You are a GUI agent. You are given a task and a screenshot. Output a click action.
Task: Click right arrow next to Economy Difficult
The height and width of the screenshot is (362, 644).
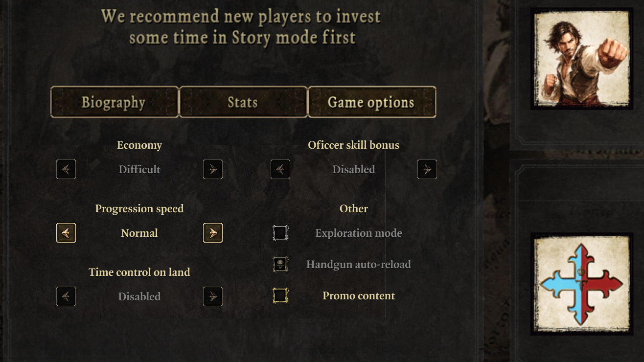(x=213, y=169)
